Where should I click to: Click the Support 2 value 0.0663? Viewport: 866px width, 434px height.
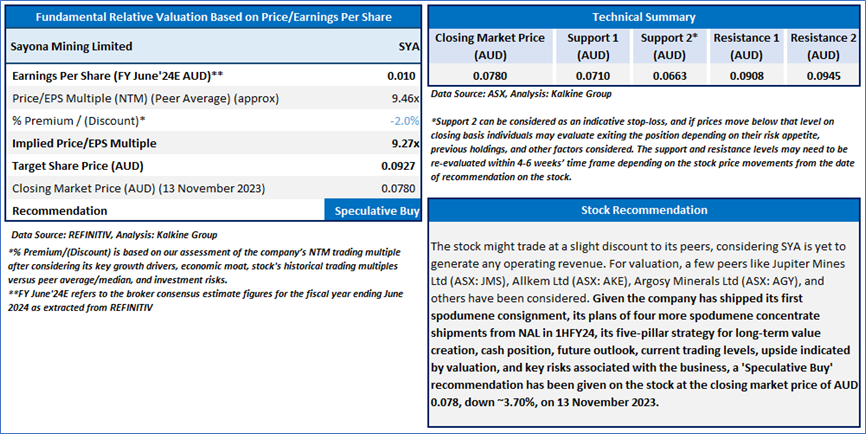669,76
